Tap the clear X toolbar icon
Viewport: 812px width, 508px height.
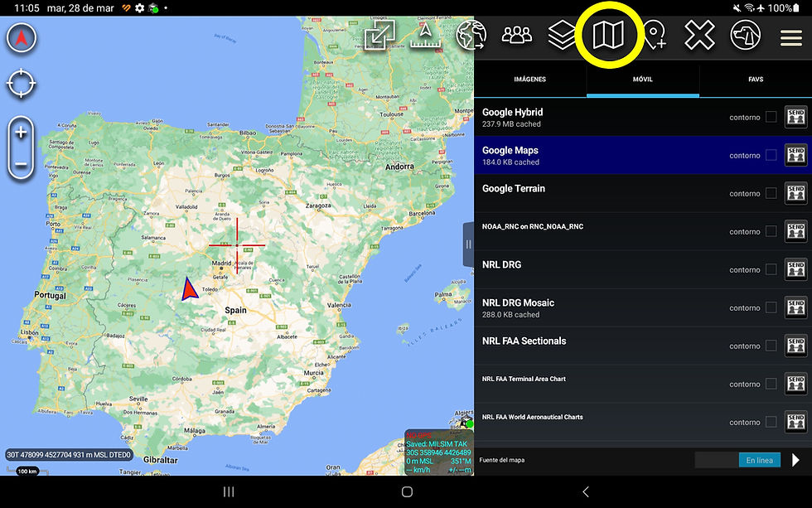699,35
